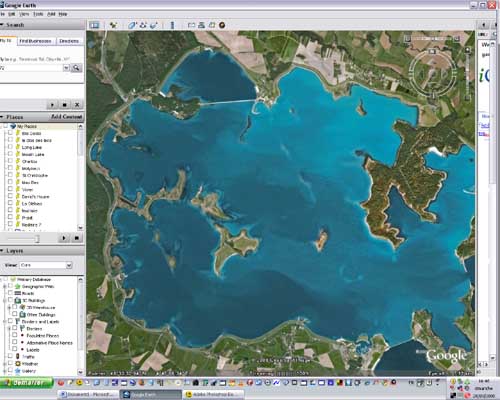Click the Email view envelope icon

coord(191,25)
